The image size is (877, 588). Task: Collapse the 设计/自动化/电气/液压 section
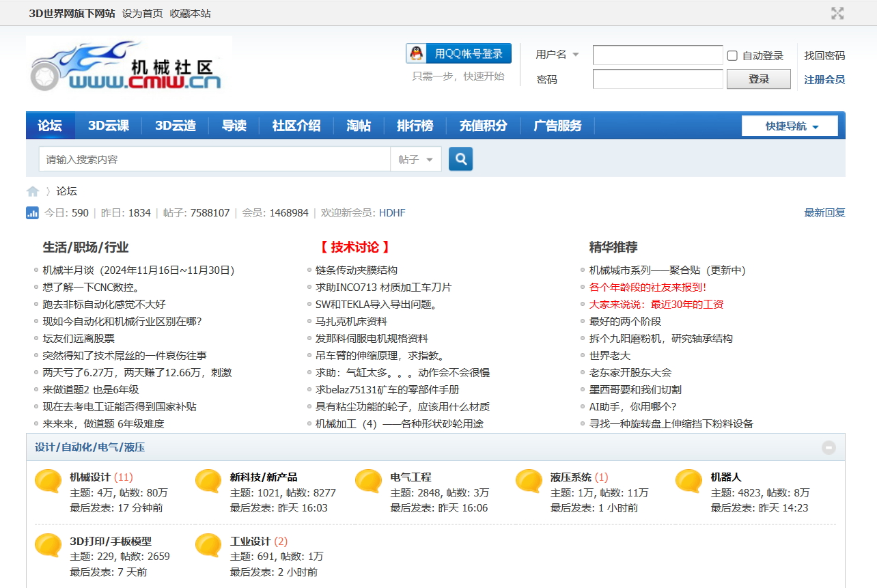(x=829, y=448)
